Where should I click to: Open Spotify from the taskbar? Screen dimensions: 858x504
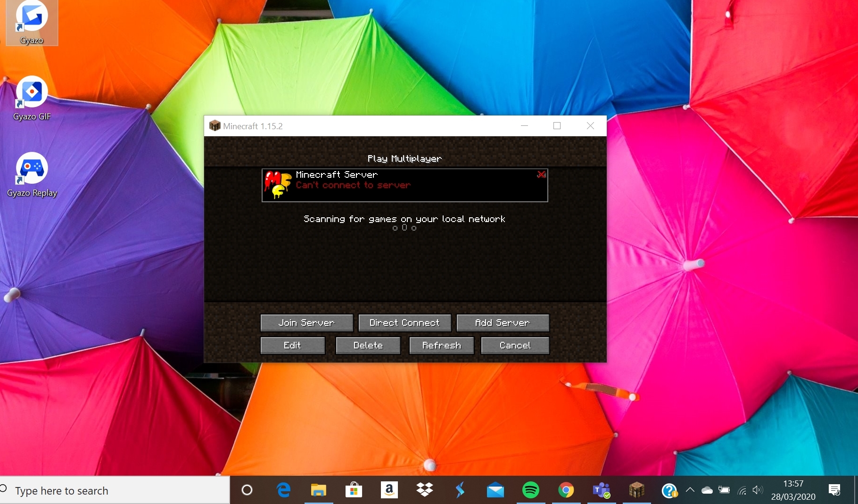530,490
